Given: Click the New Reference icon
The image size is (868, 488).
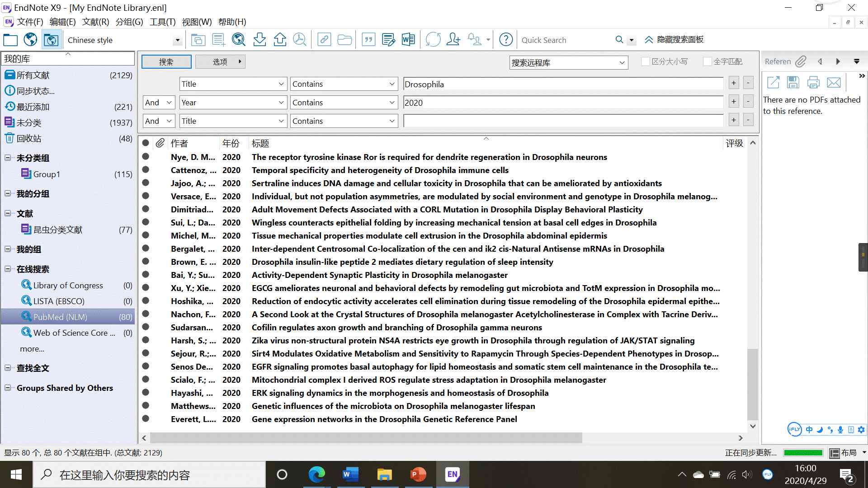Looking at the screenshot, I should pos(217,39).
